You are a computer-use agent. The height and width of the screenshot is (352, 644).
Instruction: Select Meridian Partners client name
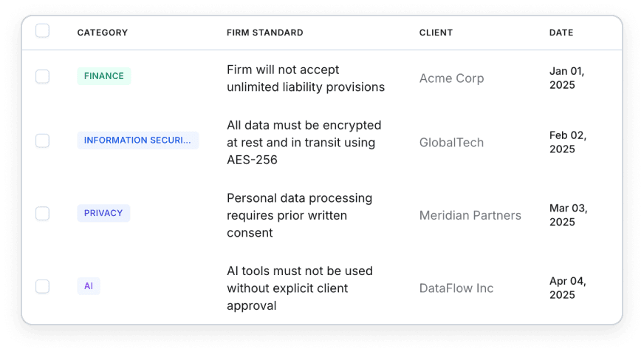point(470,215)
